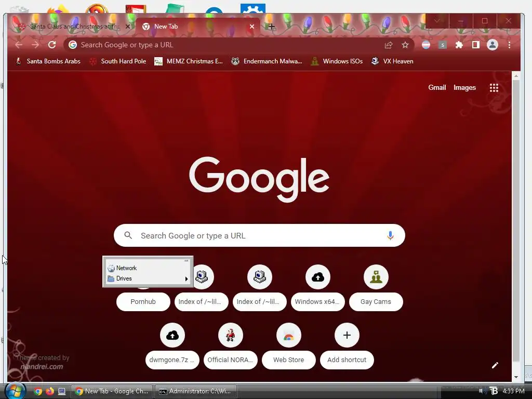Open the Windows ISOs bookmark

click(x=337, y=61)
